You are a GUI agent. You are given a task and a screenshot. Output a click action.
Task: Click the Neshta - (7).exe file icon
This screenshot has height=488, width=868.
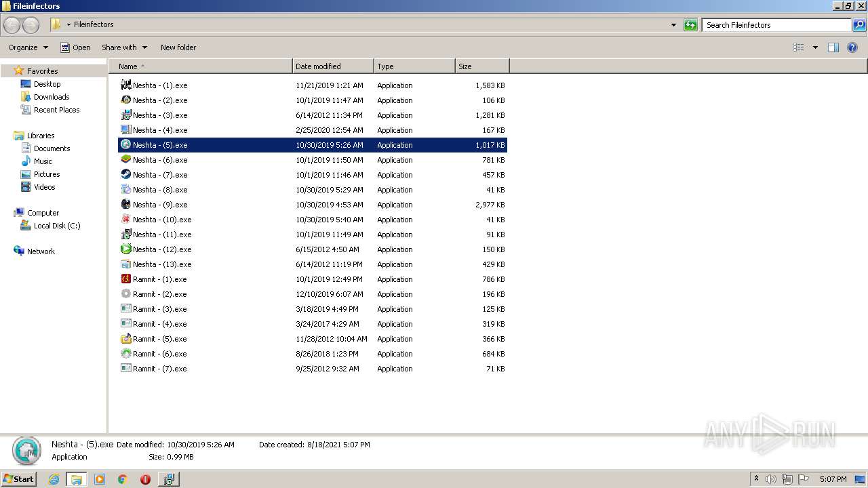(x=125, y=175)
